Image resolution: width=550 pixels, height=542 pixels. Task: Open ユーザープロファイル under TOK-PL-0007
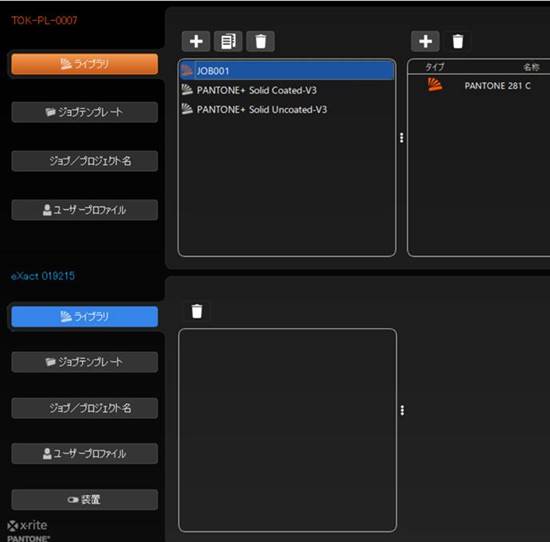85,210
